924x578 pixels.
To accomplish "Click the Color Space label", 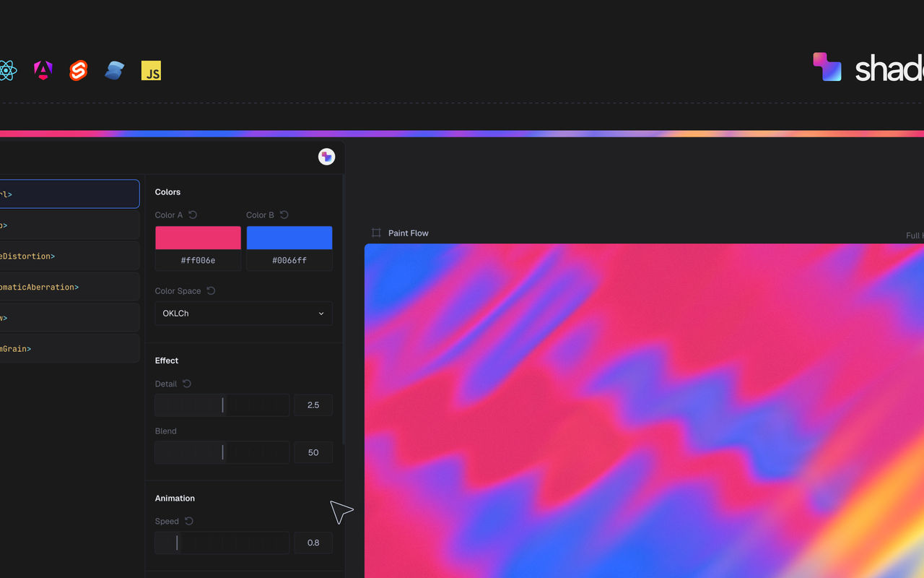I will [178, 290].
